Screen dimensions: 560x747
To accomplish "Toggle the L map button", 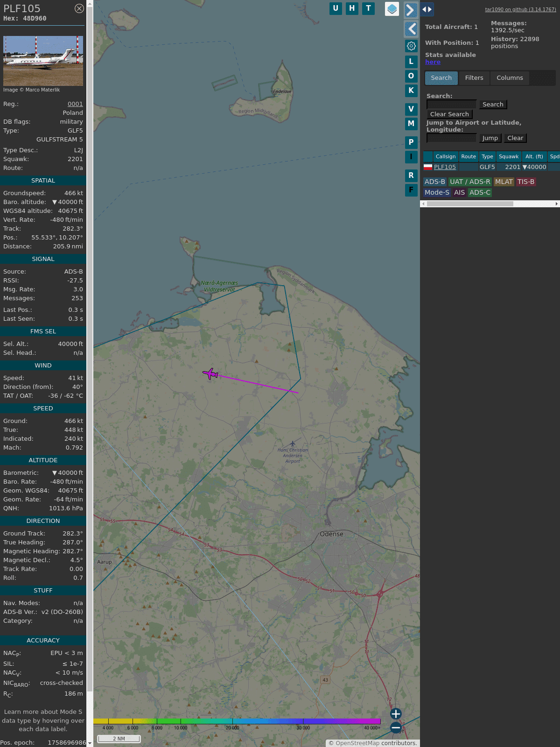I will 411,61.
